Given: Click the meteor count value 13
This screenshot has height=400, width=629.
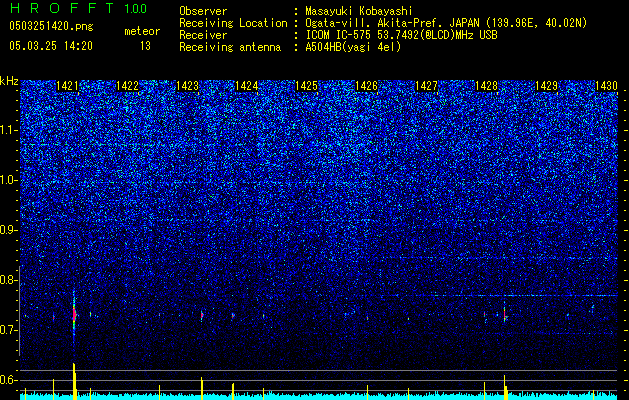Looking at the screenshot, I should (145, 46).
